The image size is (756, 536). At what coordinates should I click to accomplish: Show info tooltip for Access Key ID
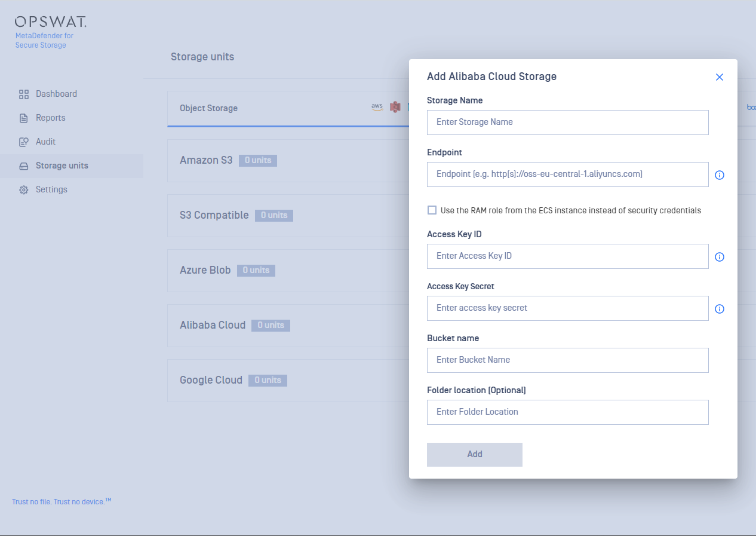tap(720, 257)
